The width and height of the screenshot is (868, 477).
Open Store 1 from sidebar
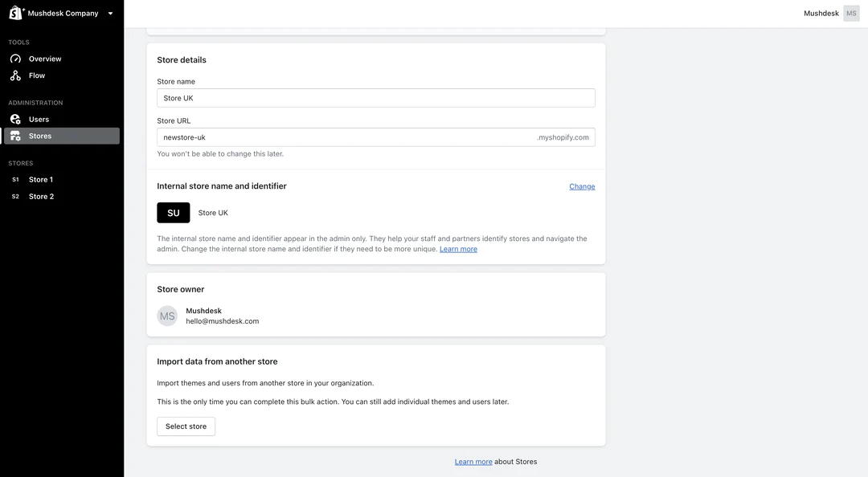(41, 180)
